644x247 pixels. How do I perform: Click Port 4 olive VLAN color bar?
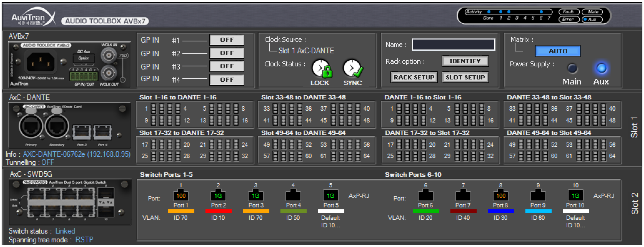(293, 211)
